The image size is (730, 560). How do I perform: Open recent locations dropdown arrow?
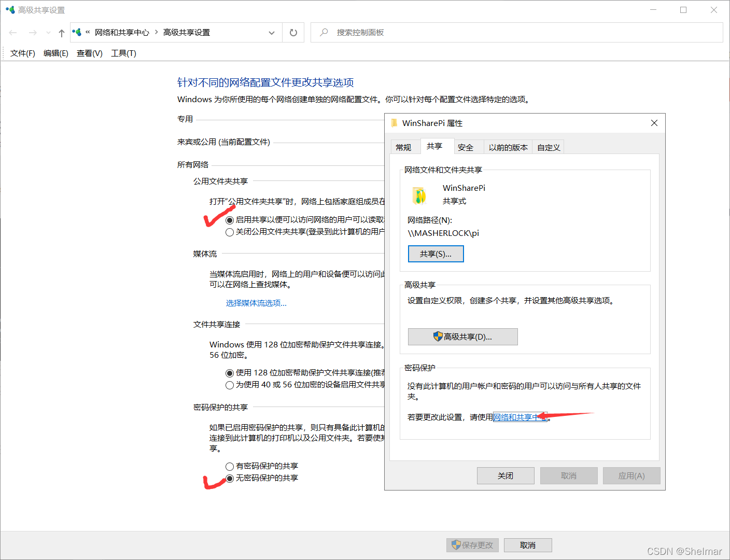48,33
